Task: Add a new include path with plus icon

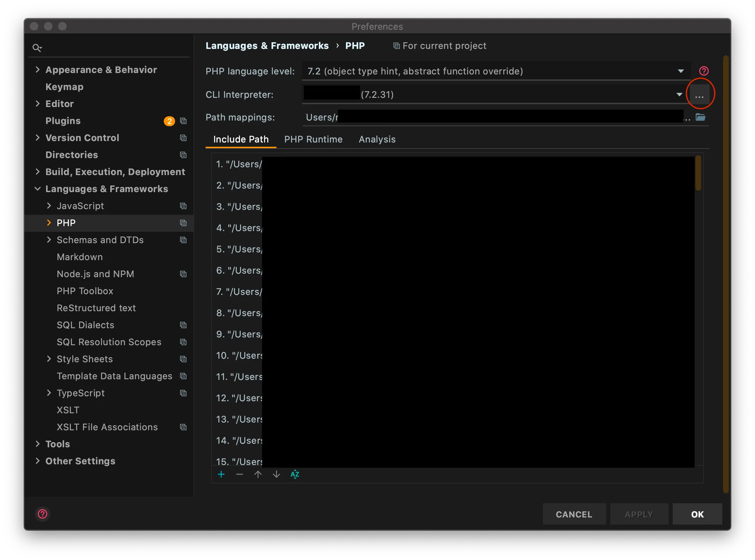Action: [221, 474]
